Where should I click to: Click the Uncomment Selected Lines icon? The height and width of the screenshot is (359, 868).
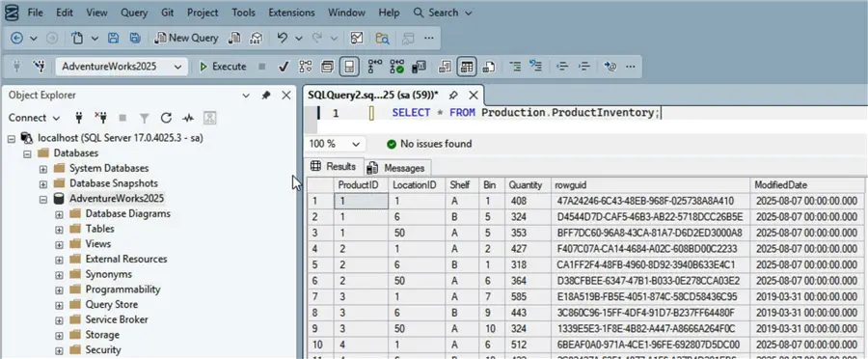tap(535, 67)
